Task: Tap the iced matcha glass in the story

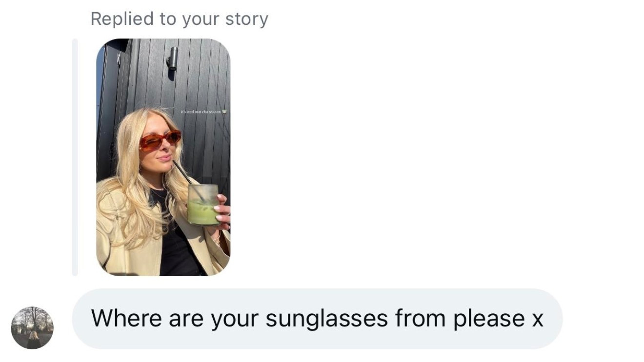Action: (203, 205)
